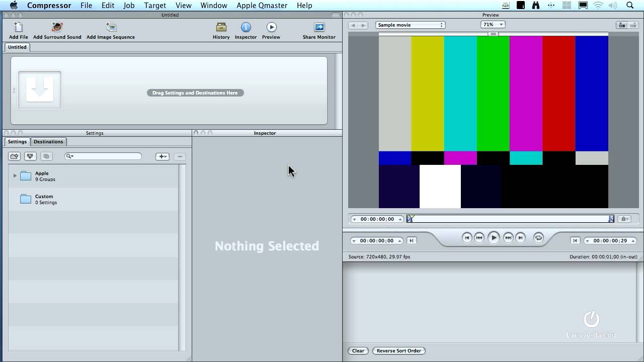This screenshot has height=362, width=644.
Task: Click the Custom settings folder icon
Action: coord(26,199)
